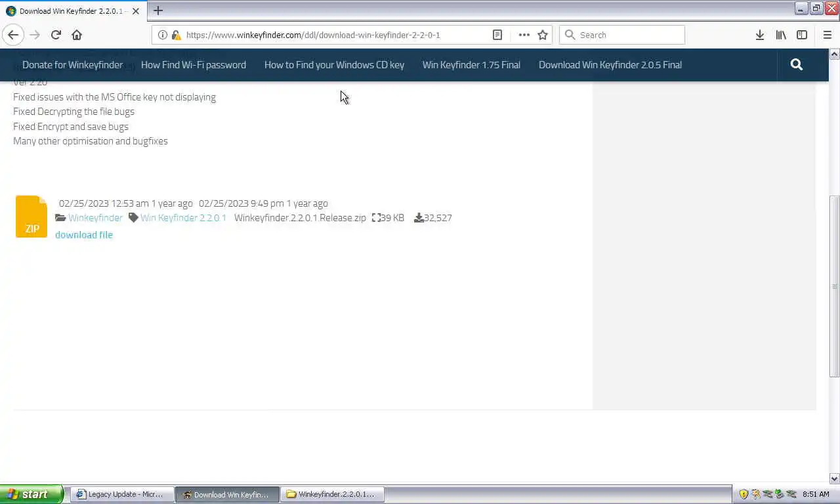Open the Winkeyfinder category link
Image resolution: width=840 pixels, height=504 pixels.
[95, 218]
